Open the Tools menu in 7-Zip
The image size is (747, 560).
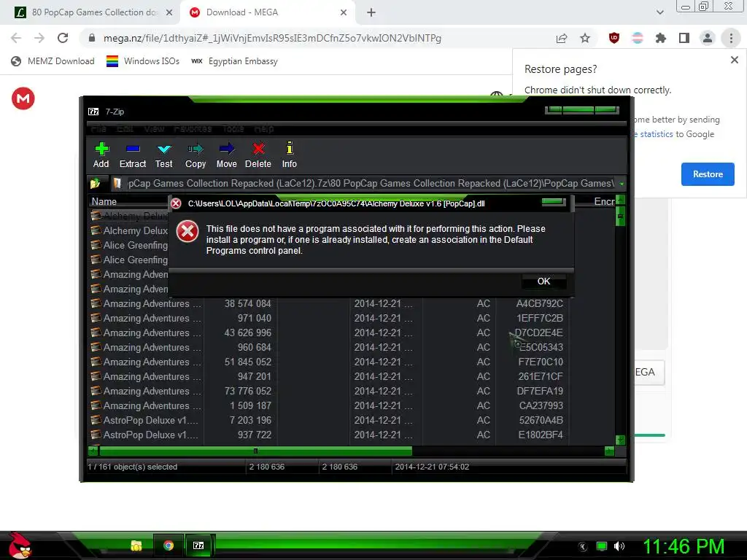click(x=233, y=128)
